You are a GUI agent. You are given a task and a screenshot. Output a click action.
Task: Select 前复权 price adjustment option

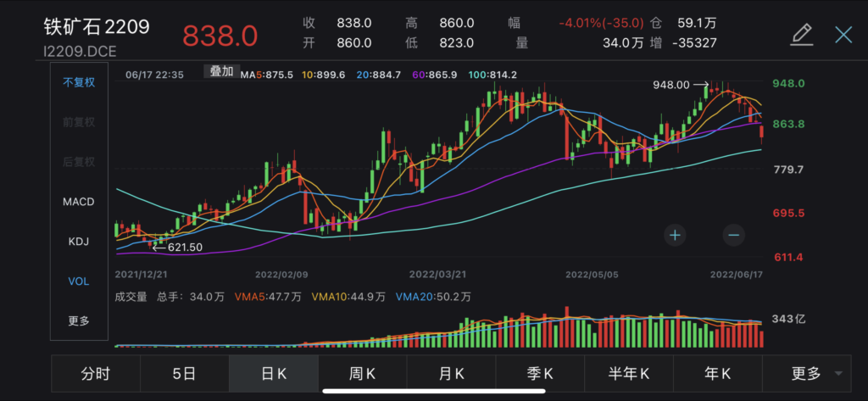click(x=79, y=122)
